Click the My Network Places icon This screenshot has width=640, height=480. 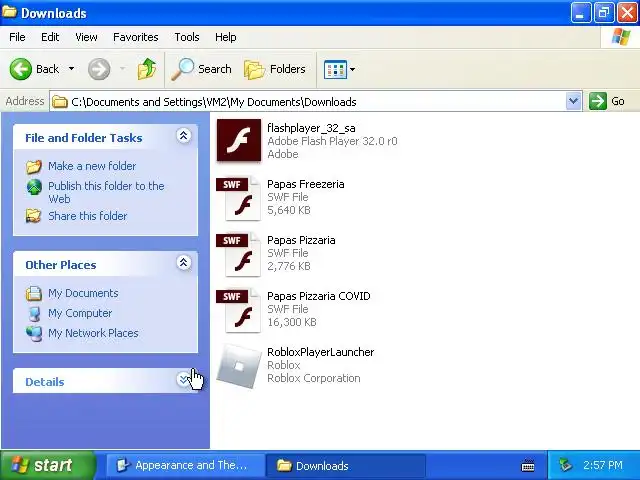point(34,333)
